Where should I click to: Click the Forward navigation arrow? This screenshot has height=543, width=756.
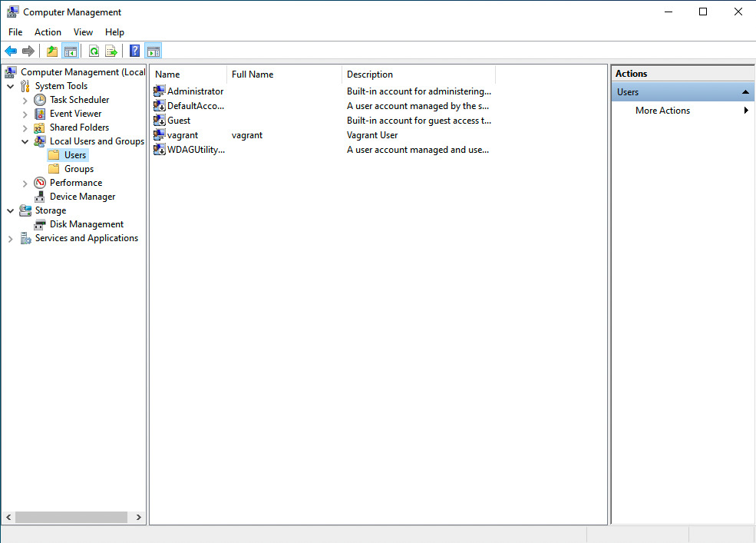click(x=29, y=51)
